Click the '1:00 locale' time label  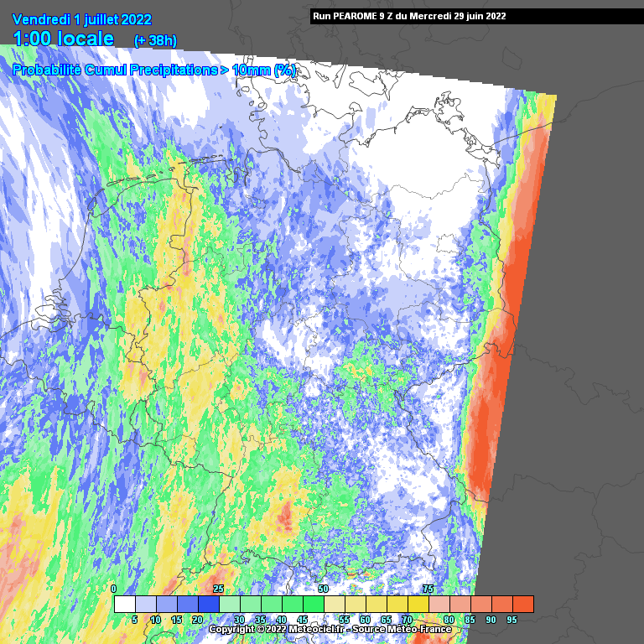click(64, 39)
